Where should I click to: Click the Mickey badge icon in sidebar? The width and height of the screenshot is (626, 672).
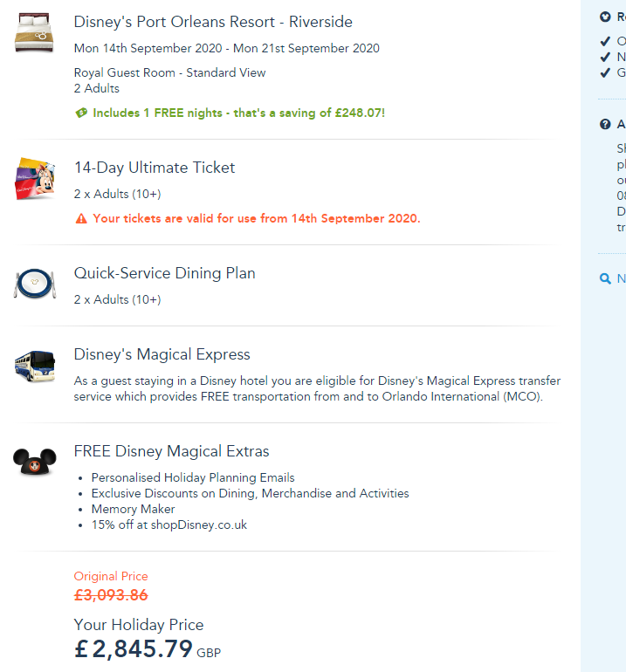click(605, 17)
